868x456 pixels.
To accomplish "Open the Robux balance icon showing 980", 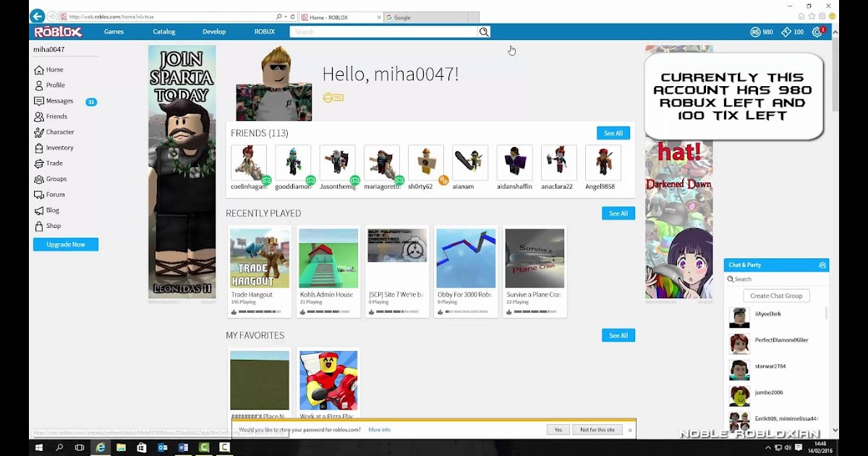I will click(x=755, y=32).
